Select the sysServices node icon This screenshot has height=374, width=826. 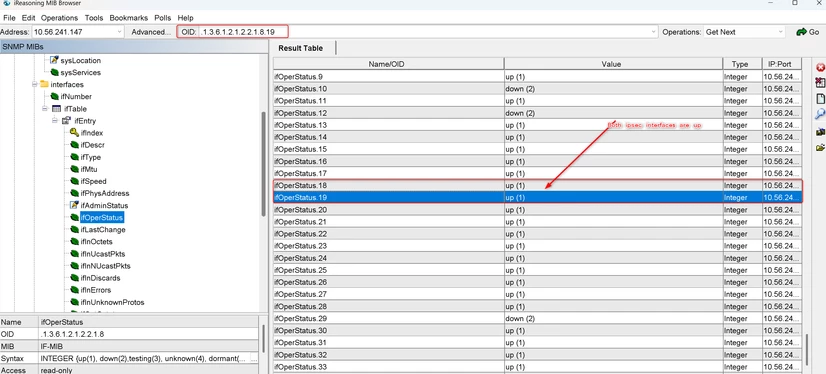[54, 72]
